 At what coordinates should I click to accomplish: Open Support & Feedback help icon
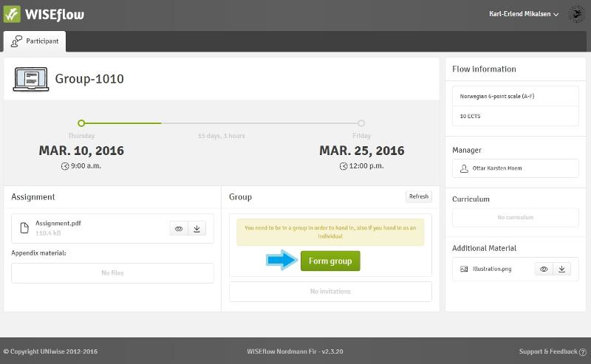(x=583, y=351)
